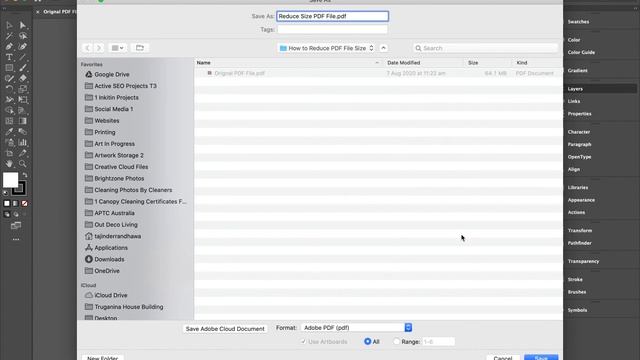Open the folder location popup menu
The height and width of the screenshot is (360, 640).
coord(326,48)
